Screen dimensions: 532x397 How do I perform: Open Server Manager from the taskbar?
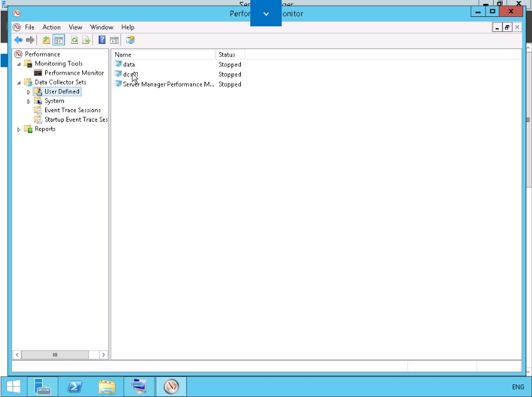click(x=43, y=386)
